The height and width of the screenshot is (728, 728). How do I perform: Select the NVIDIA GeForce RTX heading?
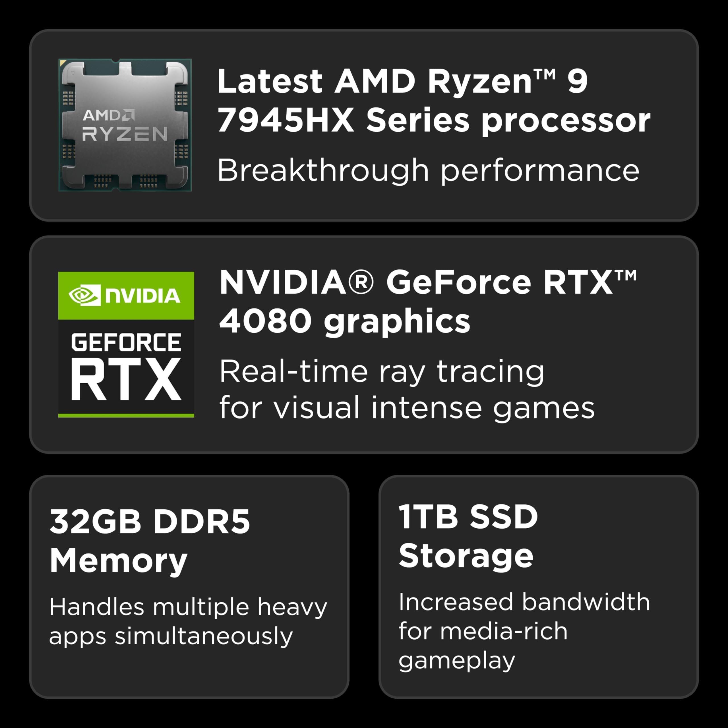428,283
